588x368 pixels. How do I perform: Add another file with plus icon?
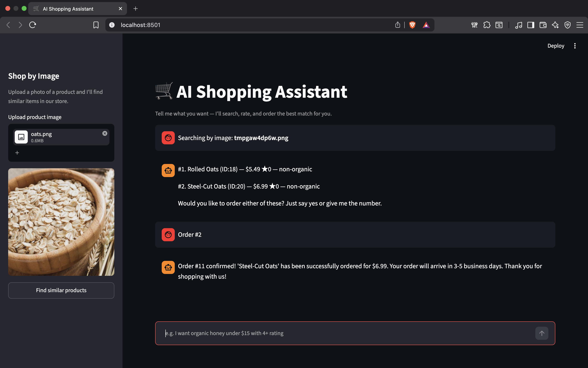coord(17,153)
